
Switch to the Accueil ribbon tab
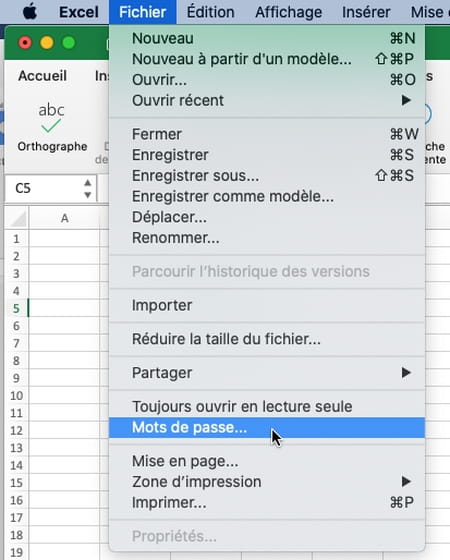(x=42, y=76)
